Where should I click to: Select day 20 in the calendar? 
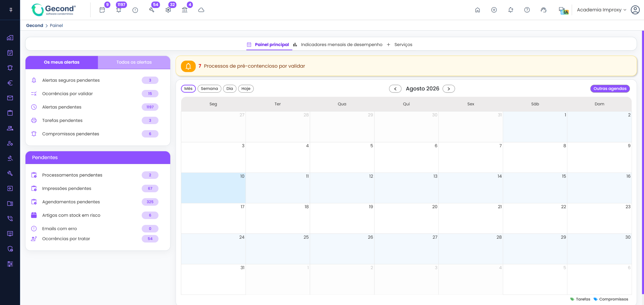[406, 218]
